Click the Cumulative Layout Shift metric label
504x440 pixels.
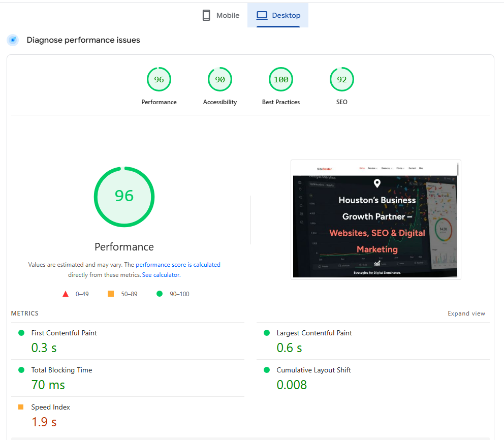point(313,370)
